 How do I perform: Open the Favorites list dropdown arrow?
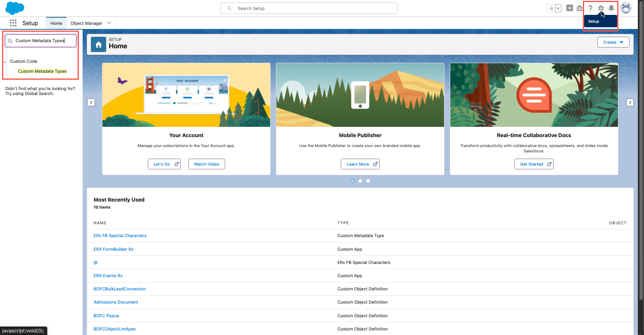click(x=558, y=8)
